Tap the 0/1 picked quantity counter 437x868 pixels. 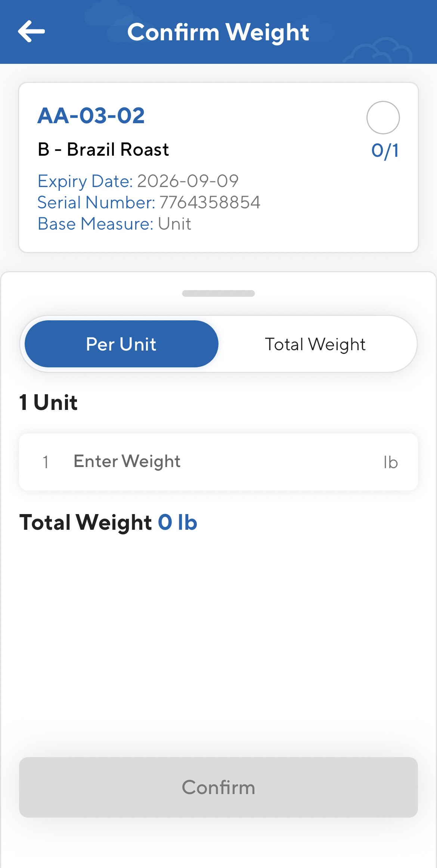pyautogui.click(x=385, y=151)
